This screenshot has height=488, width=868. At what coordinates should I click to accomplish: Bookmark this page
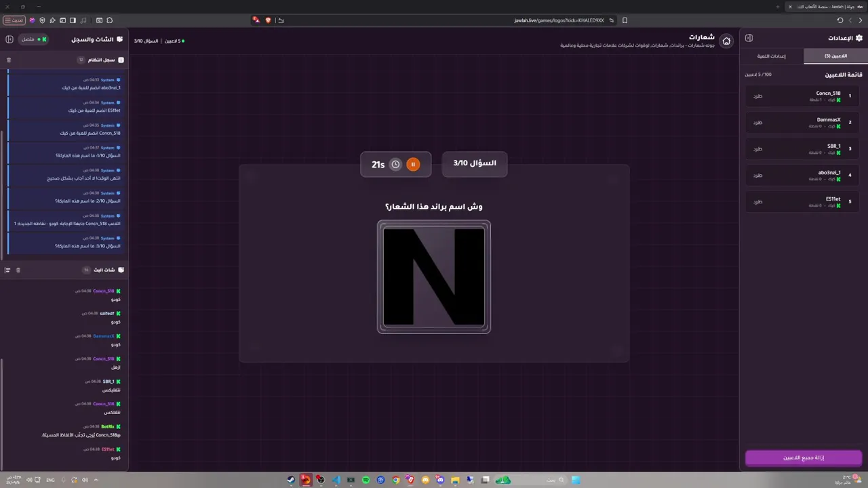pos(625,20)
